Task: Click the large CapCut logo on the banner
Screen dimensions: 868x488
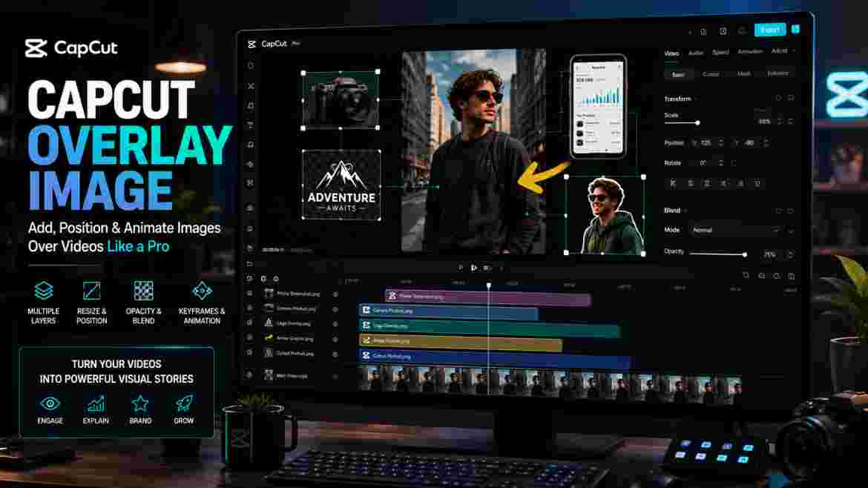Action: click(71, 48)
